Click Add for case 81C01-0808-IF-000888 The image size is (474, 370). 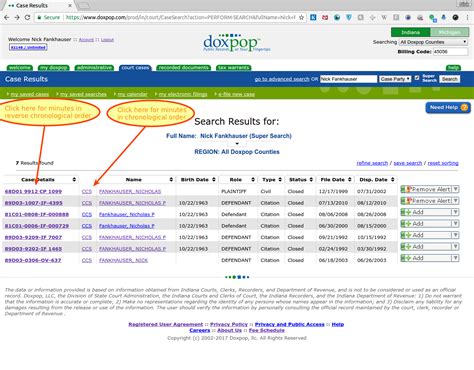click(x=426, y=212)
